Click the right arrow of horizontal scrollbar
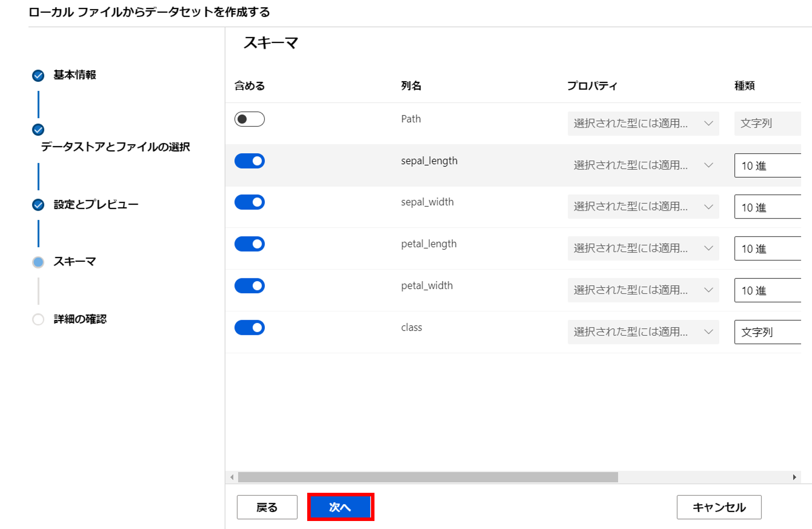Image resolution: width=812 pixels, height=529 pixels. (x=794, y=477)
